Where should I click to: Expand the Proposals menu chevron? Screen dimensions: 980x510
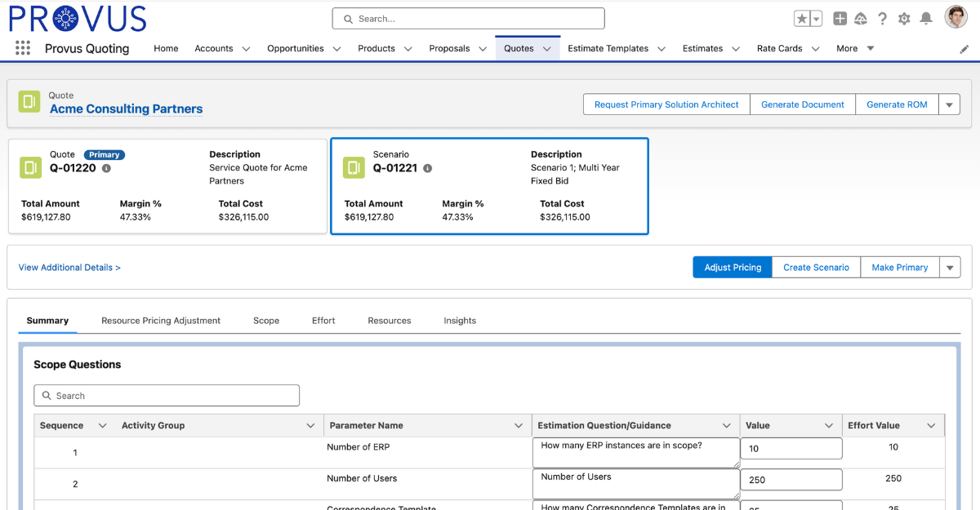[x=483, y=49]
